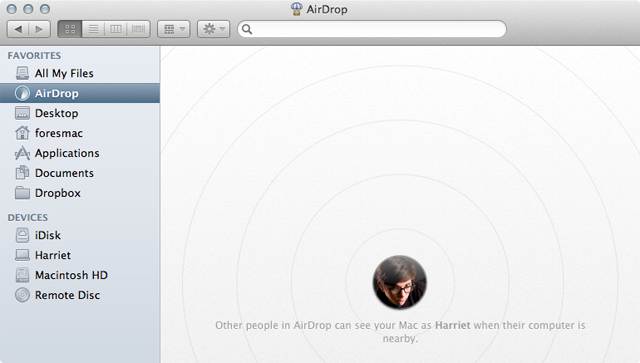Switch to column view
This screenshot has height=363, width=640.
(116, 29)
